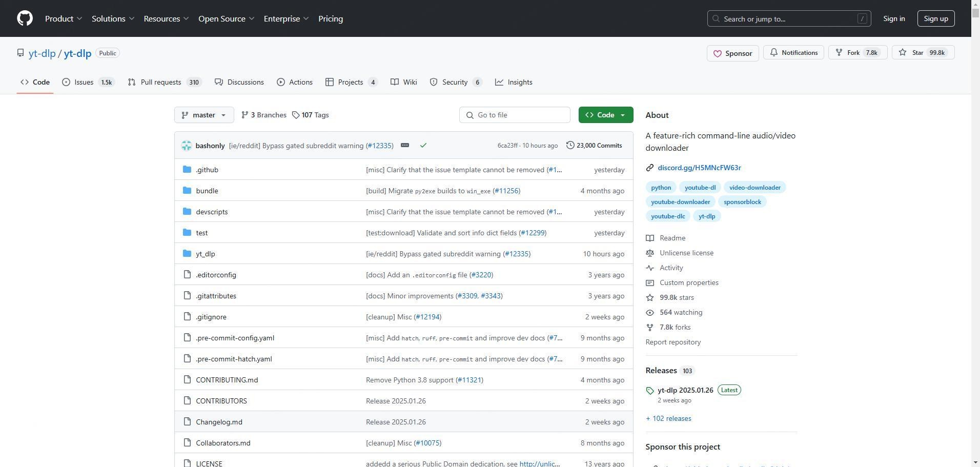Click the heart icon in Sponsor button
Screen dimensions: 980x467
718,53
